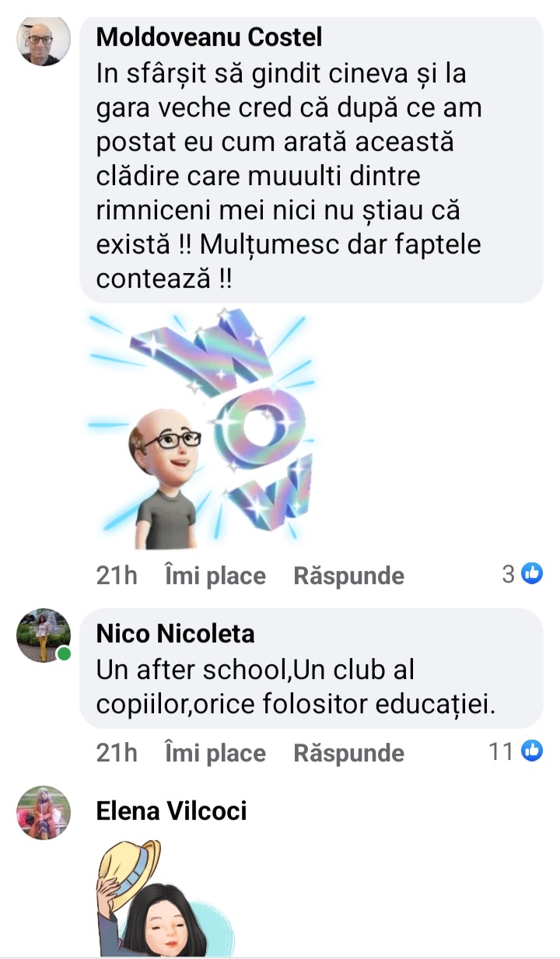View like reaction on Nico Nicoleta's comment
This screenshot has width=560, height=959.
(x=532, y=751)
